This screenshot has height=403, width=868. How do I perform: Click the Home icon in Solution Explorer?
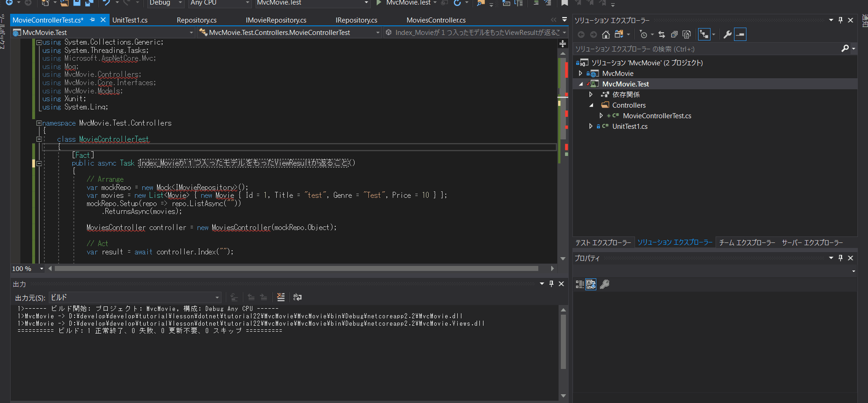606,35
